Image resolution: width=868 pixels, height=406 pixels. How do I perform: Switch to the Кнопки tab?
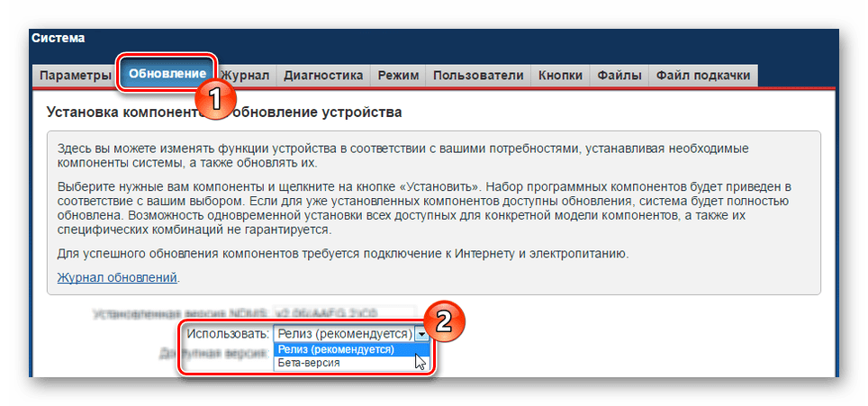coord(560,76)
